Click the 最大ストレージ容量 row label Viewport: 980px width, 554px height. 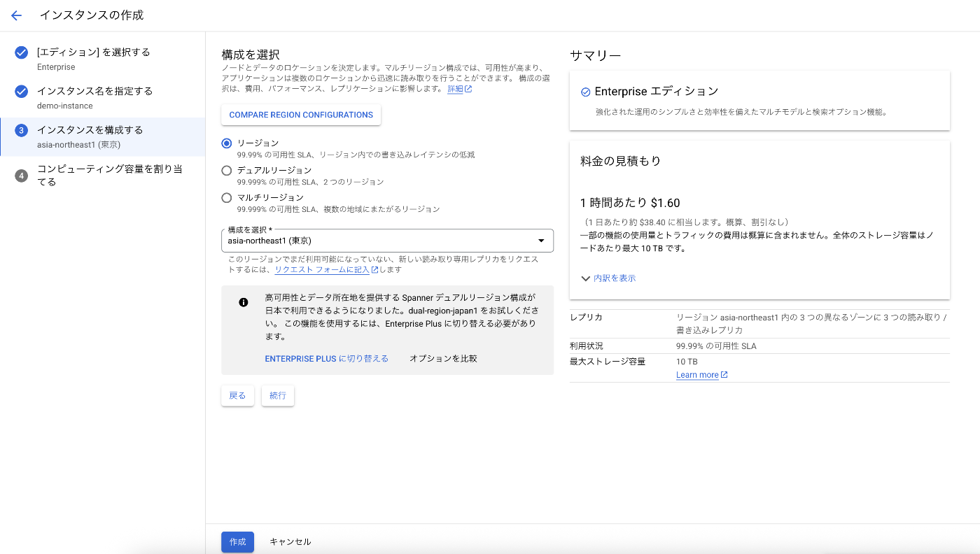pyautogui.click(x=608, y=362)
